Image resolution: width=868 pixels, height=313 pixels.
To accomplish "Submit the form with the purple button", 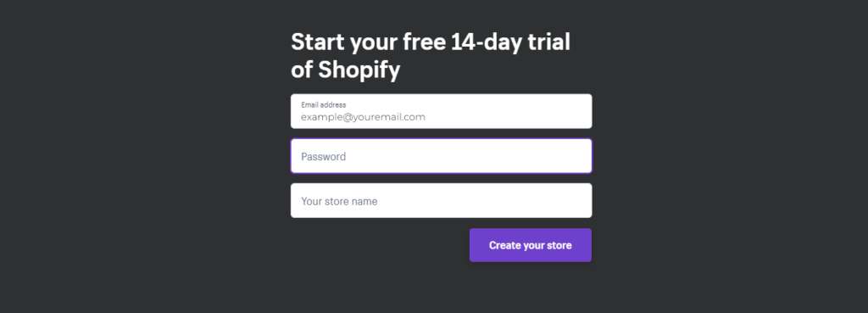I will click(531, 245).
